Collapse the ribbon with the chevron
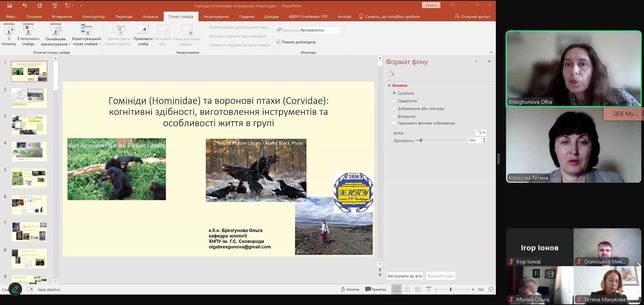Viewport: 644px width, 305px height. 491,52
